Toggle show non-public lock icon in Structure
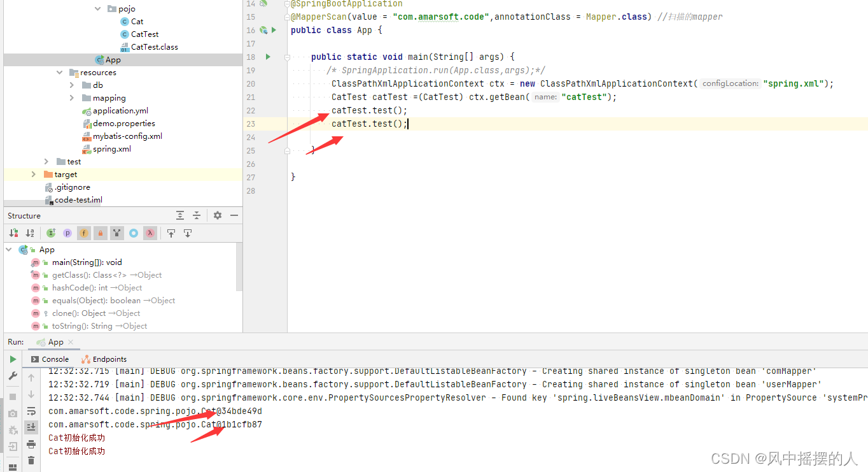The width and height of the screenshot is (868, 472). coord(101,233)
